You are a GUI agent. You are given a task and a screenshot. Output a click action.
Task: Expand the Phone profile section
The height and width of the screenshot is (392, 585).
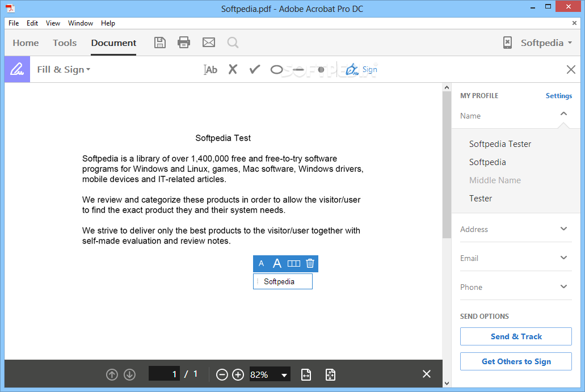564,286
